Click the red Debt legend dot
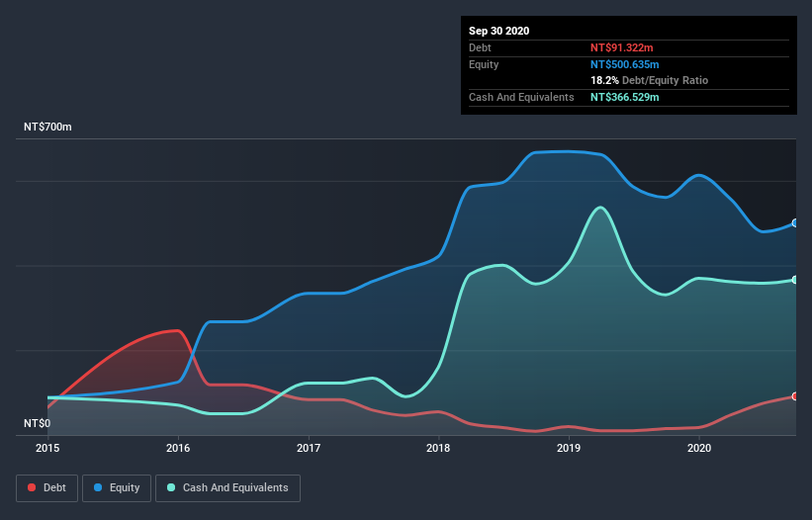Screen dimensions: 812x520 pyautogui.click(x=32, y=487)
